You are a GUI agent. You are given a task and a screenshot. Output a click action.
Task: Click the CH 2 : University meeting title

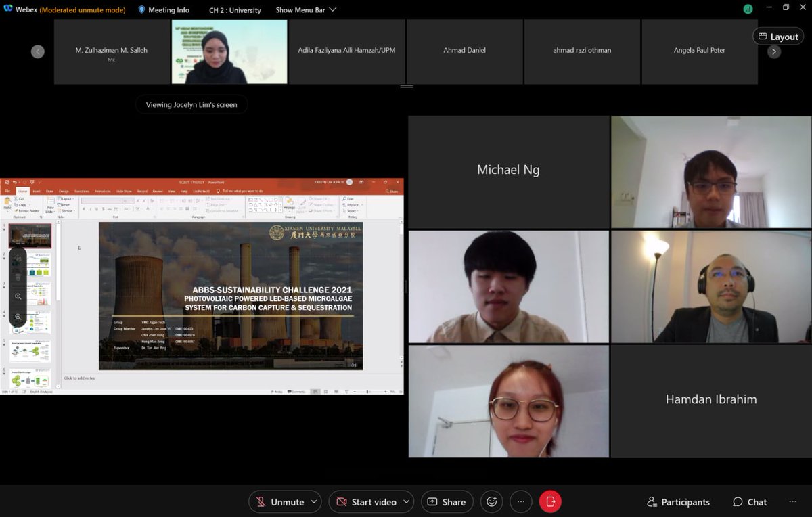(x=235, y=10)
